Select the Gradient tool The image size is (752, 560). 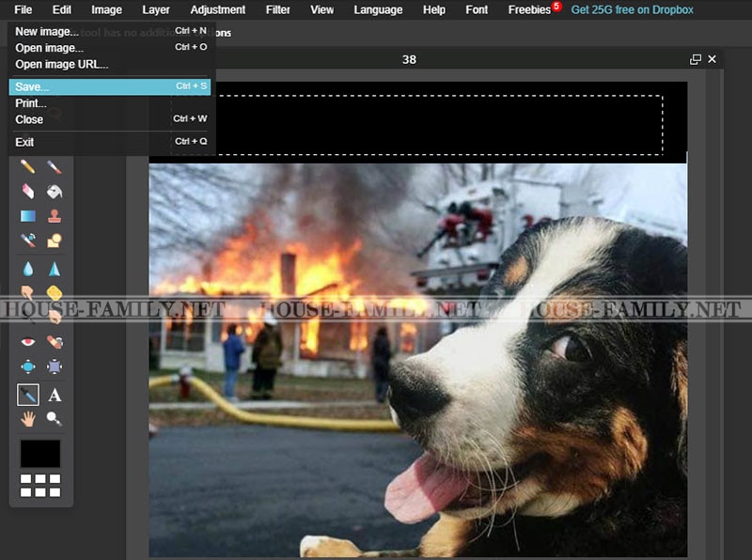28,216
